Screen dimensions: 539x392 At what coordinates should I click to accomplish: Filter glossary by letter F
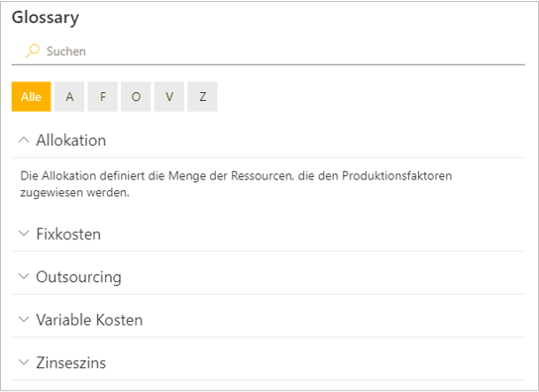tap(102, 97)
